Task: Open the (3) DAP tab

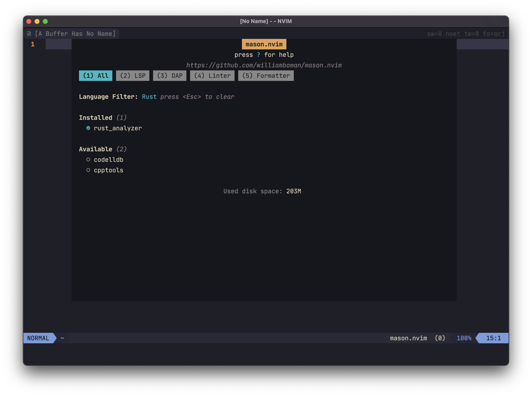Action: 170,76
